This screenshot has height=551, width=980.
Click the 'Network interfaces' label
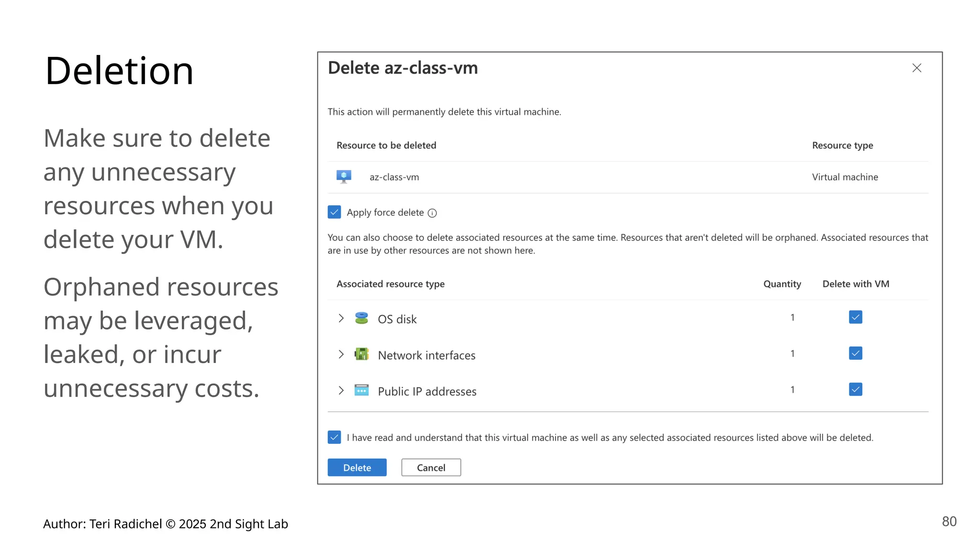(x=427, y=355)
